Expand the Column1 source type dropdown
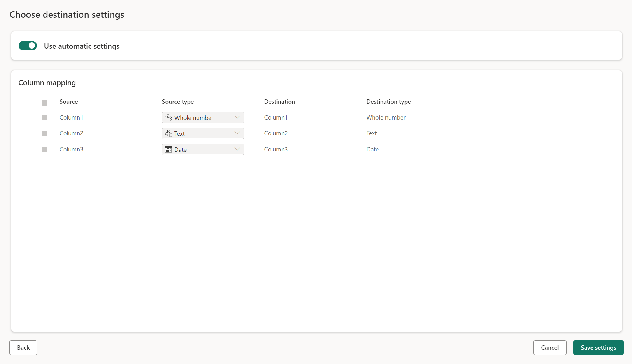The image size is (632, 364). (237, 117)
